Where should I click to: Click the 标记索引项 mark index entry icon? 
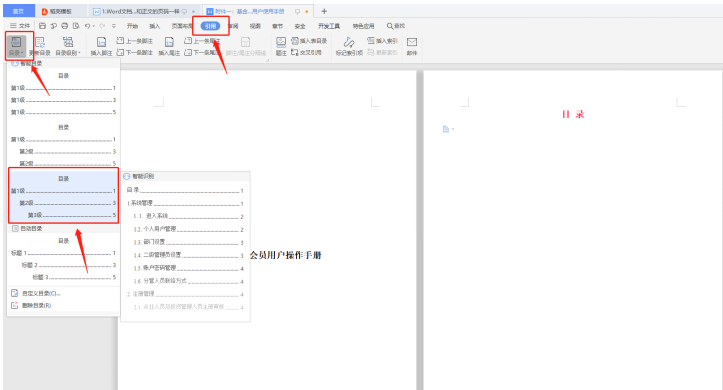point(349,47)
